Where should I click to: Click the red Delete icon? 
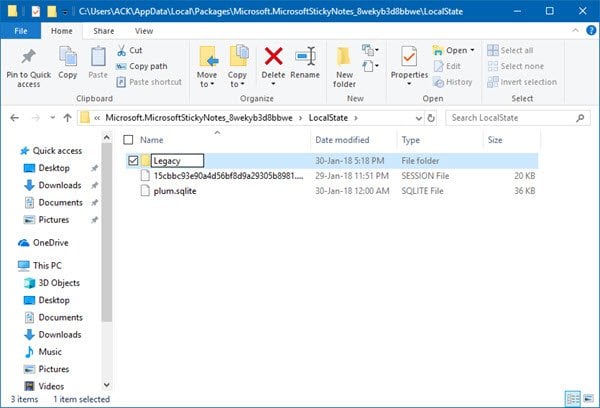coord(273,56)
